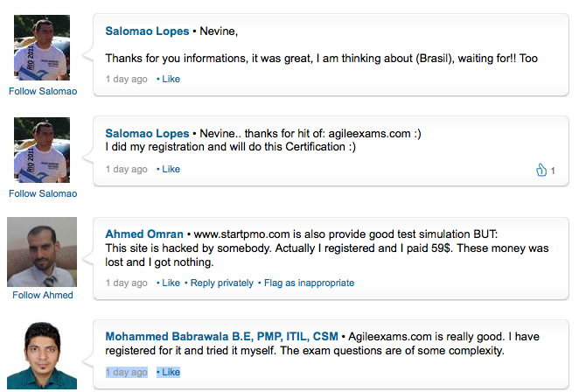Image resolution: width=579 pixels, height=392 pixels.
Task: Click Salomao's profile photo in second comment
Action: 42,150
